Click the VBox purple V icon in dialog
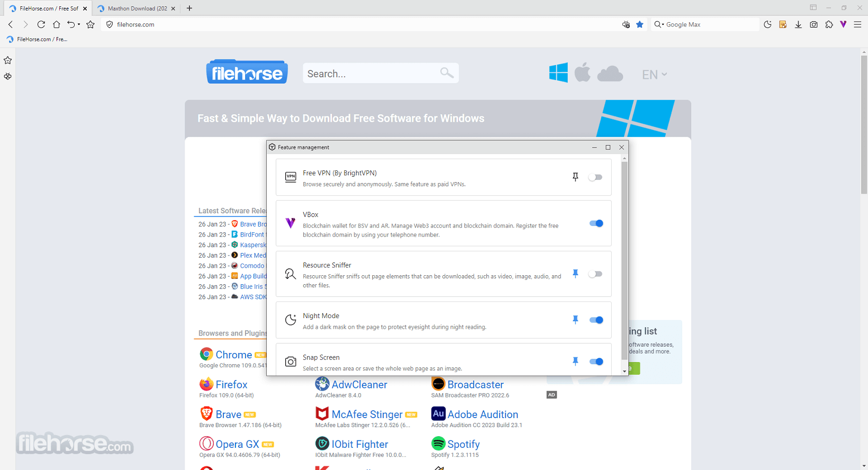The image size is (868, 470). (x=291, y=223)
